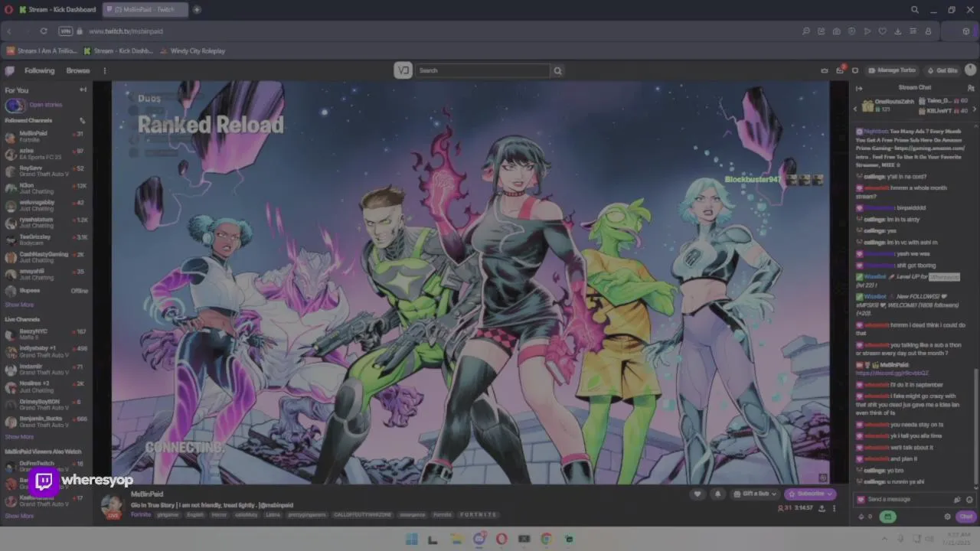Screen dimensions: 980x551
Task: Open File Explorer in the taskbar
Action: click(x=456, y=540)
